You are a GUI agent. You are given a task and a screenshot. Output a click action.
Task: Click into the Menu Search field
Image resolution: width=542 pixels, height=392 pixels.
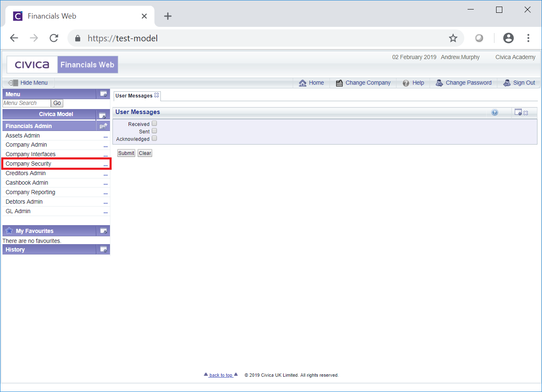[26, 103]
